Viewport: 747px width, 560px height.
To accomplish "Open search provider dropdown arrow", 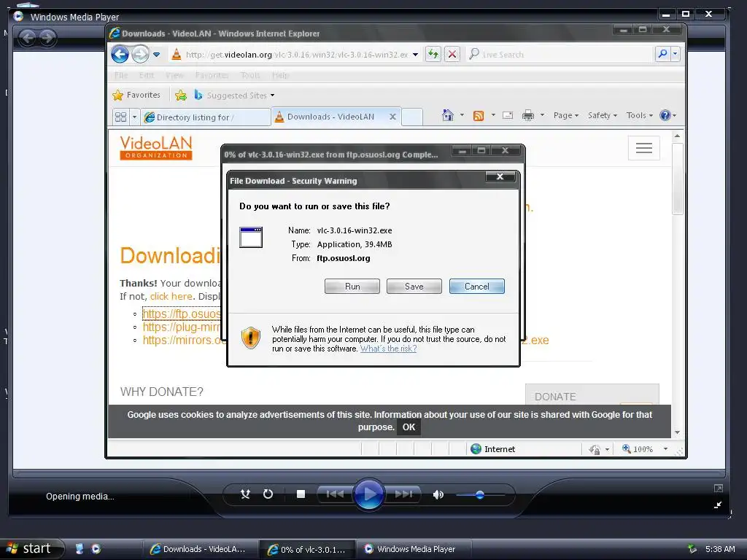I will (675, 54).
